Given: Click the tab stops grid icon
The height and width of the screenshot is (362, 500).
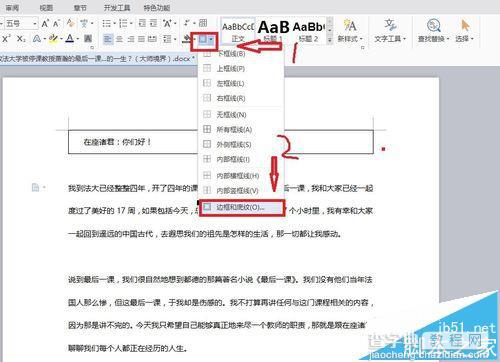Looking at the screenshot, I should (x=203, y=23).
